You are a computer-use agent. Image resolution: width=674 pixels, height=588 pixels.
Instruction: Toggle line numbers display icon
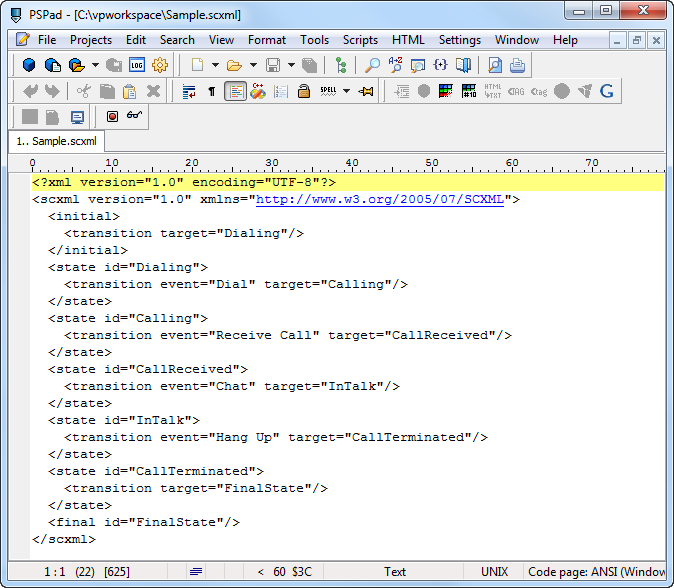pos(281,91)
